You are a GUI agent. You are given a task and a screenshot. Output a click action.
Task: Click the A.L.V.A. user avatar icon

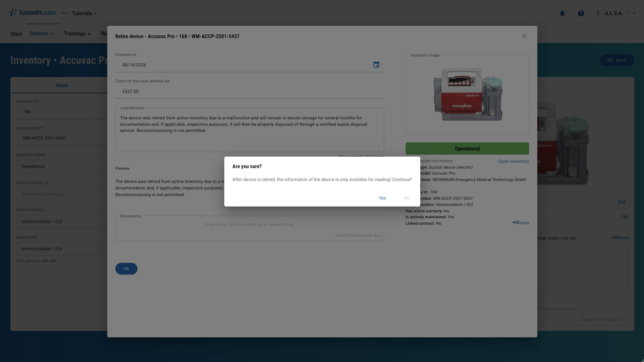point(598,13)
